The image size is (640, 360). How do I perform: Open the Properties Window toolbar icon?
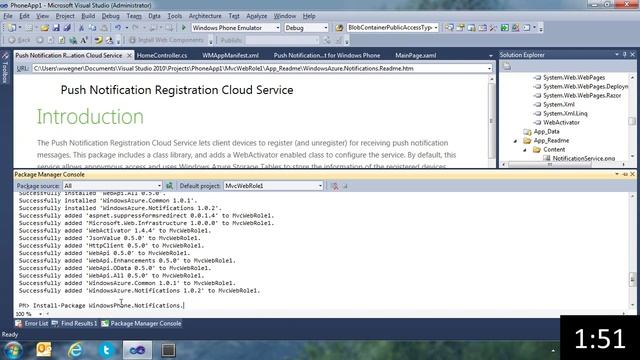point(460,28)
